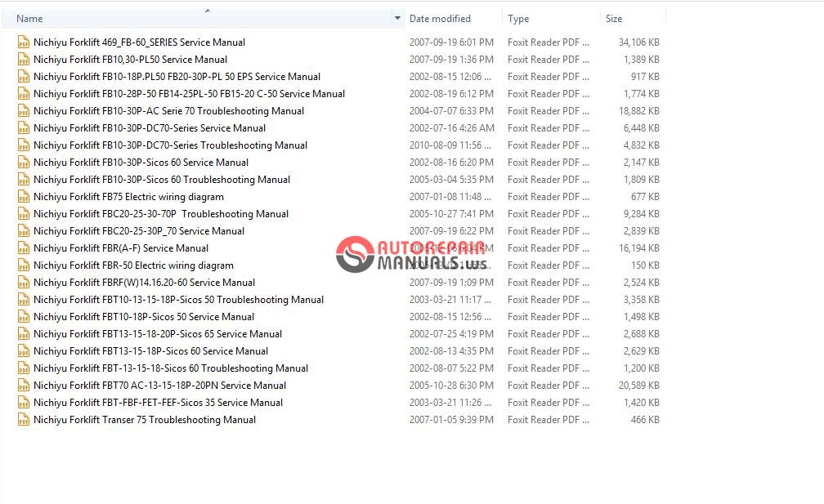Click date '2007-01-05 9:39 PM'

tap(451, 420)
